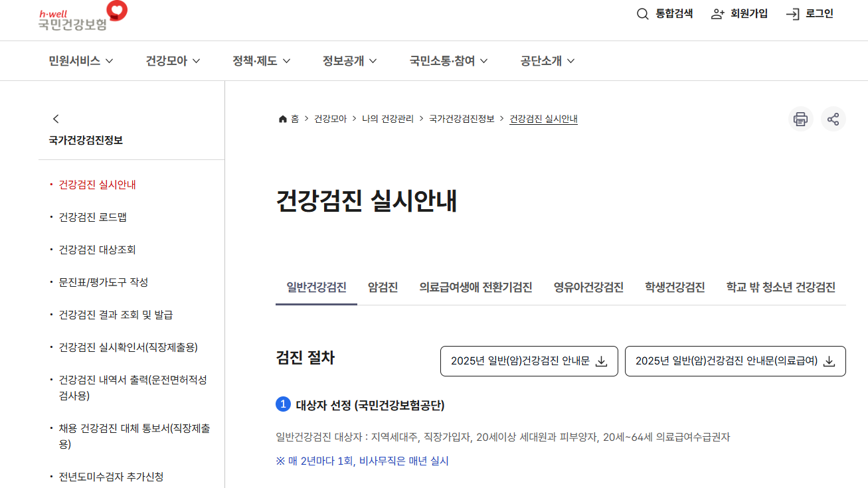This screenshot has width=868, height=488.
Task: Click the download icon on the 의료급여 안내문 button
Action: tap(828, 361)
